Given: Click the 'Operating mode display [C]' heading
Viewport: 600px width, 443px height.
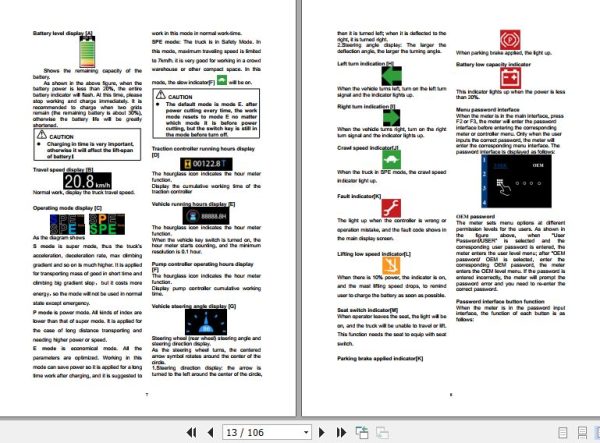Looking at the screenshot, I should point(67,208).
